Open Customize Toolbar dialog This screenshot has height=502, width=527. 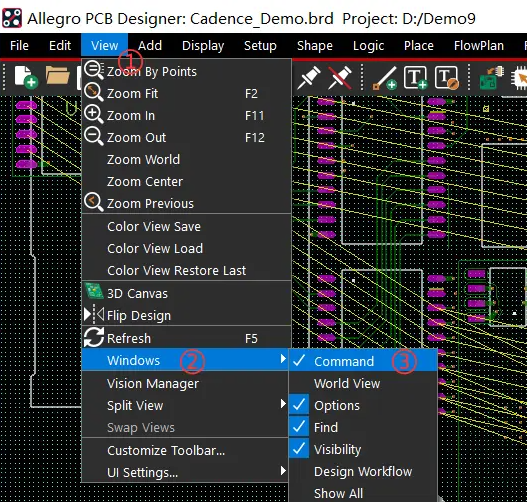185,450
